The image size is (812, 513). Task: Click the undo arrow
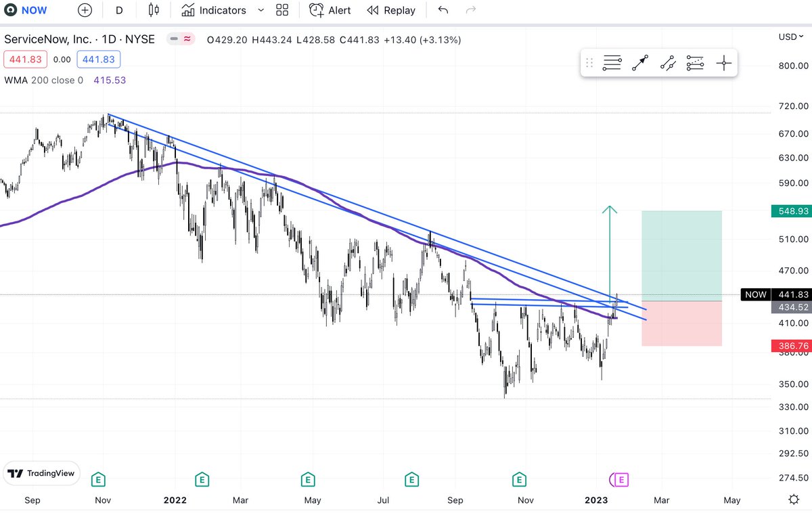445,10
